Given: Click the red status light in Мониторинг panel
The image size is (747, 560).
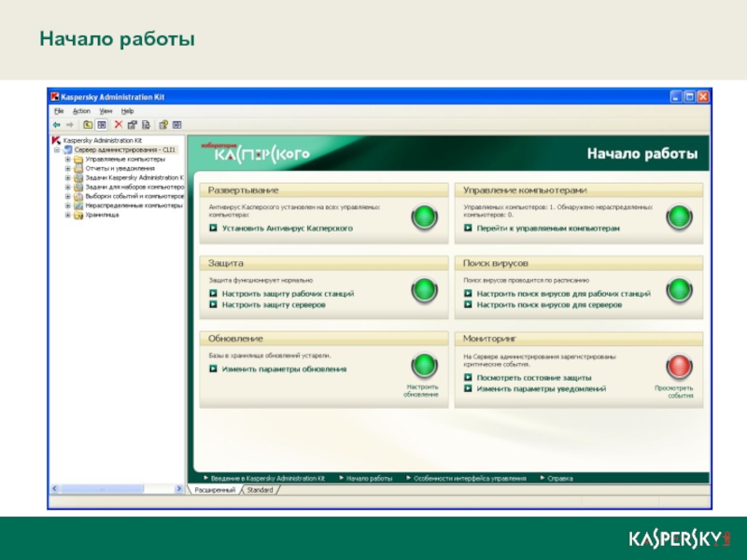Looking at the screenshot, I should [x=679, y=367].
